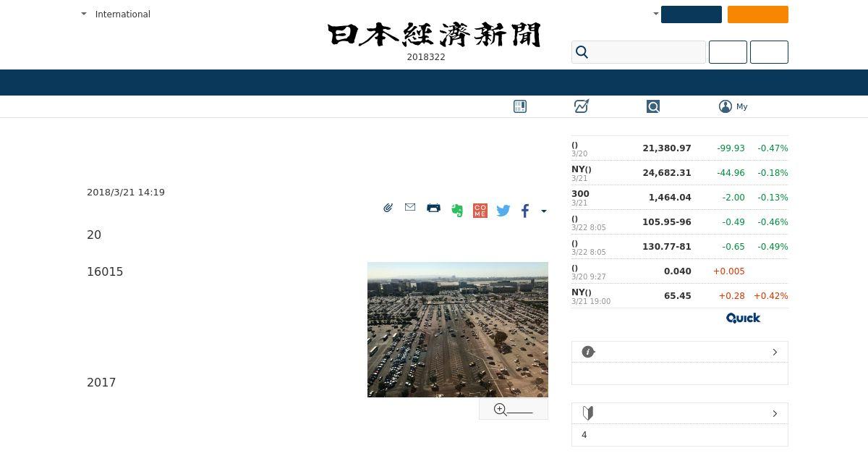Click the beginner mark icon
Viewport: 868px width, 456px height.
(x=588, y=413)
